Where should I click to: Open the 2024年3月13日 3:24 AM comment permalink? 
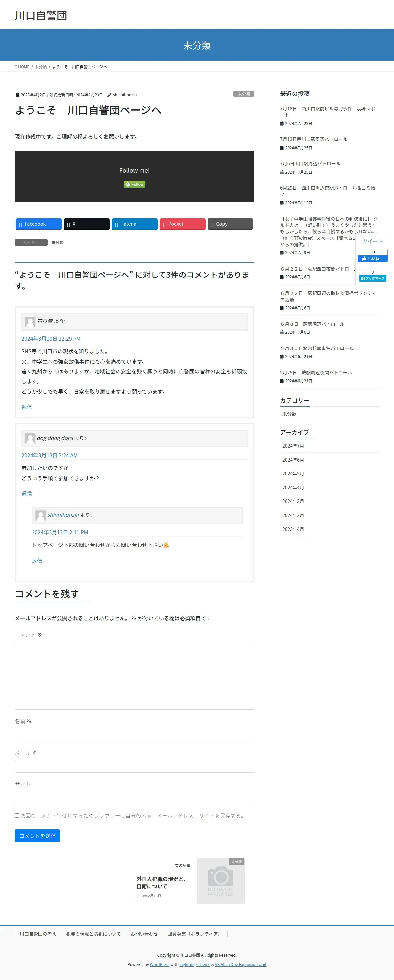[49, 455]
